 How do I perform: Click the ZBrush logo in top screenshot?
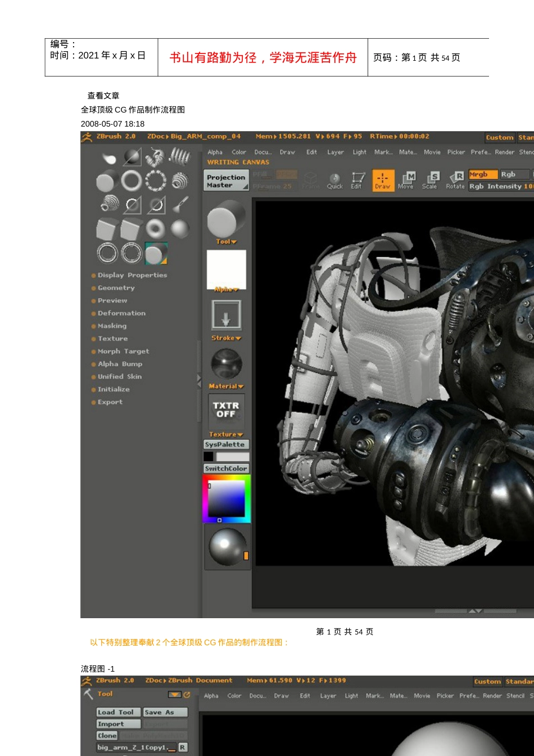tap(87, 137)
